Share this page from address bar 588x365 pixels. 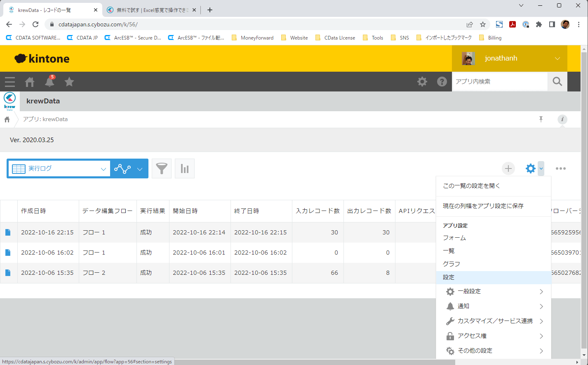click(x=470, y=24)
